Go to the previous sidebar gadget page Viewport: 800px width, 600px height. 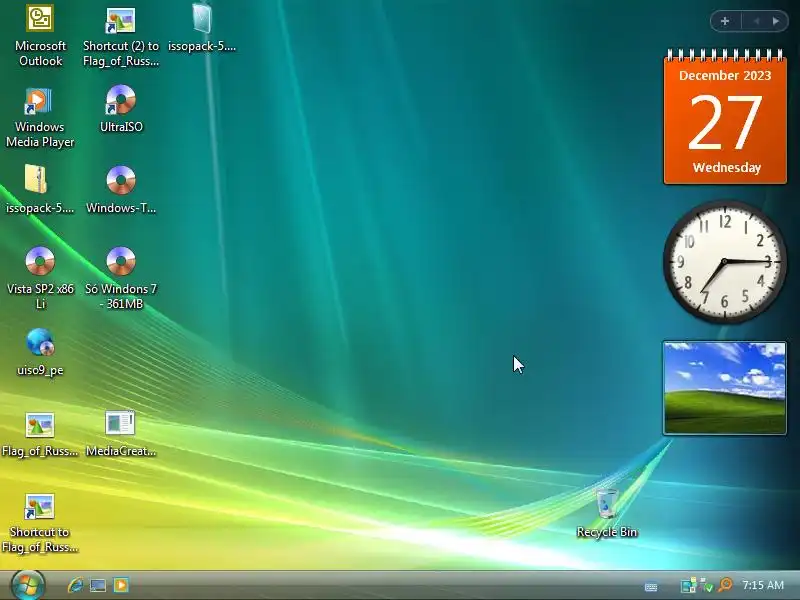(757, 21)
